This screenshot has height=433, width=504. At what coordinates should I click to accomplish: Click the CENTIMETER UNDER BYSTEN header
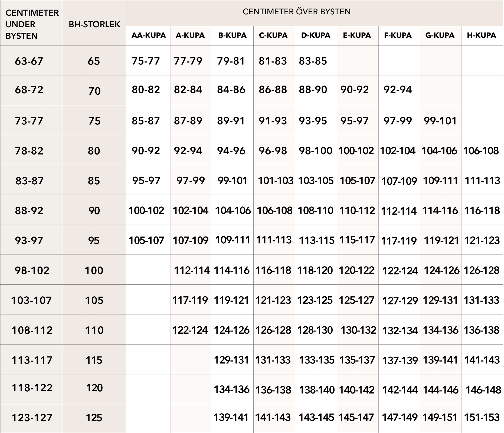click(x=32, y=24)
